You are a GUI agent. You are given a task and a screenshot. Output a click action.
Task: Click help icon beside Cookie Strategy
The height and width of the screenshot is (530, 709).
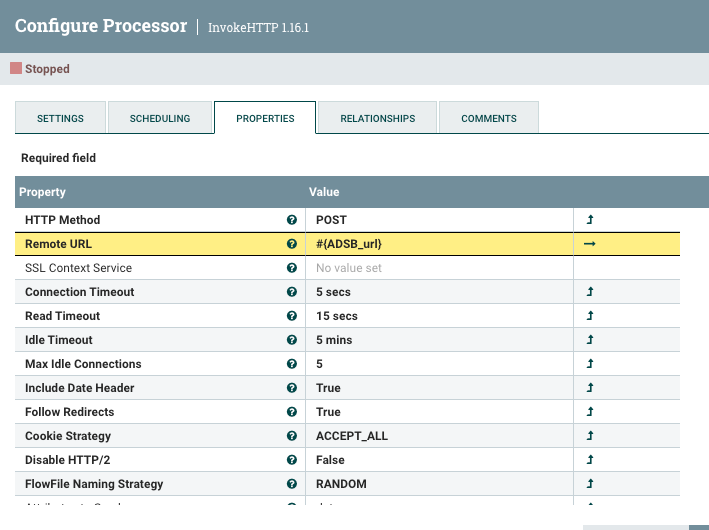pyautogui.click(x=292, y=436)
